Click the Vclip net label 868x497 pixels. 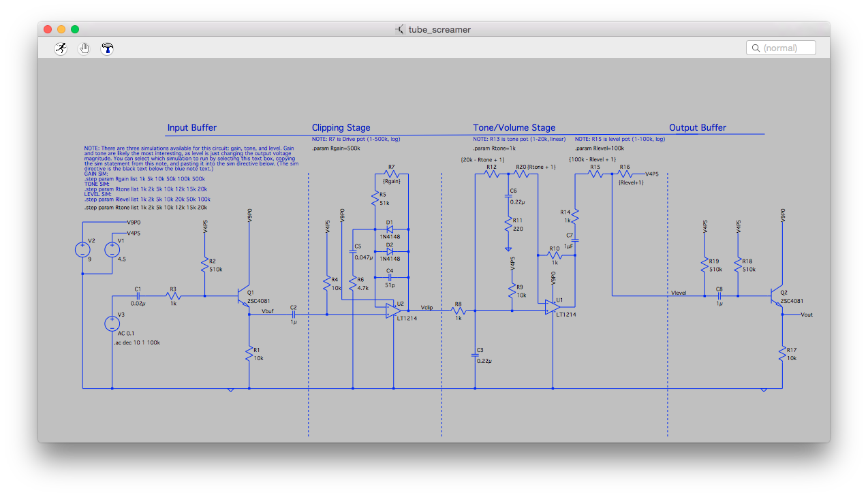tap(427, 307)
